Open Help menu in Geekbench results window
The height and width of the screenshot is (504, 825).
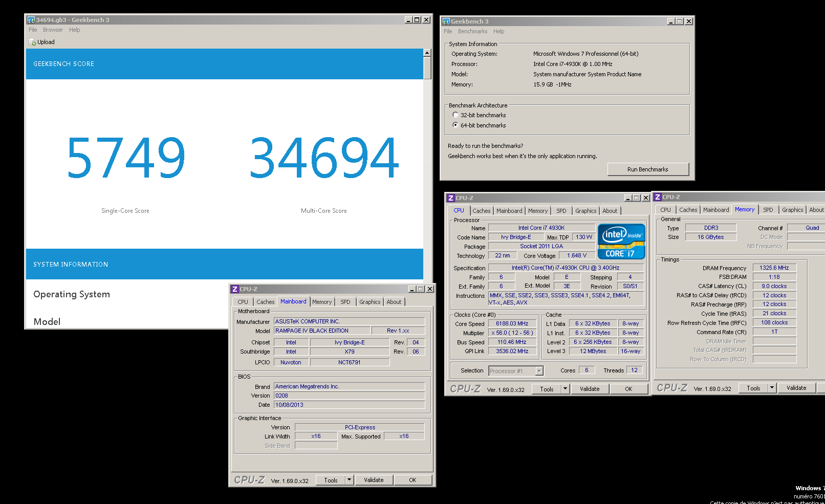75,30
